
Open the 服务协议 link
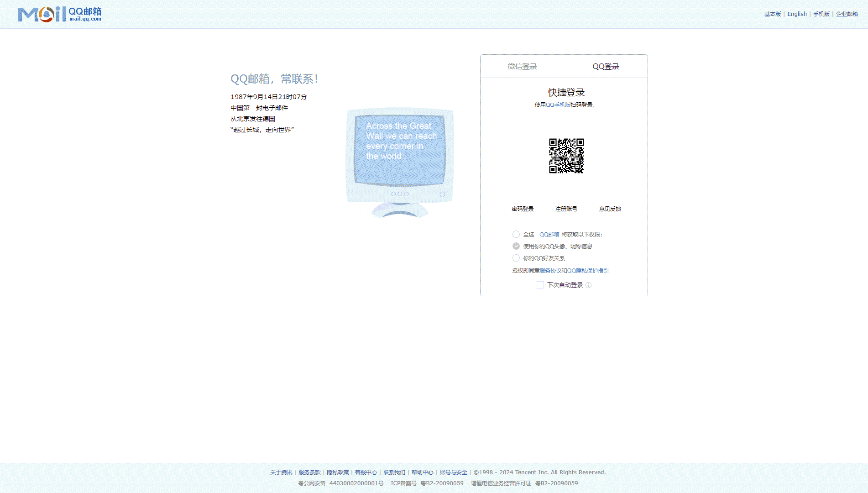(x=550, y=271)
